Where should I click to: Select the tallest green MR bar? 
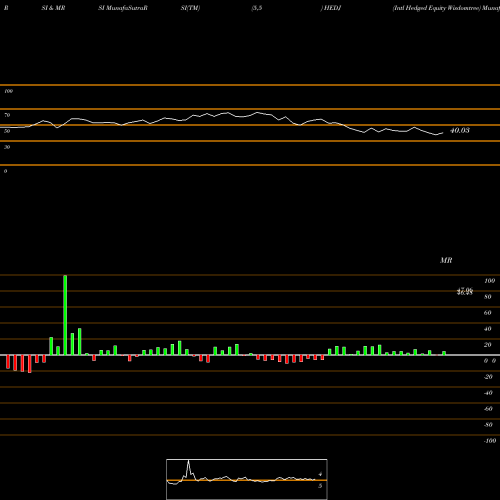(x=65, y=315)
